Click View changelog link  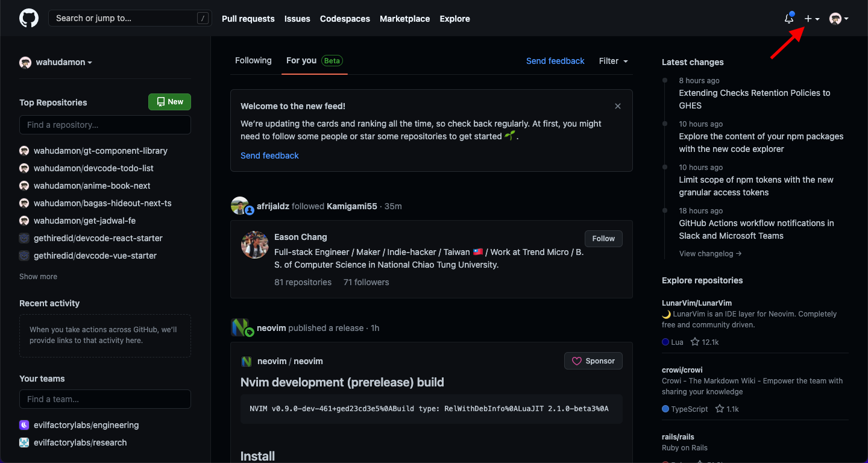[x=710, y=254]
